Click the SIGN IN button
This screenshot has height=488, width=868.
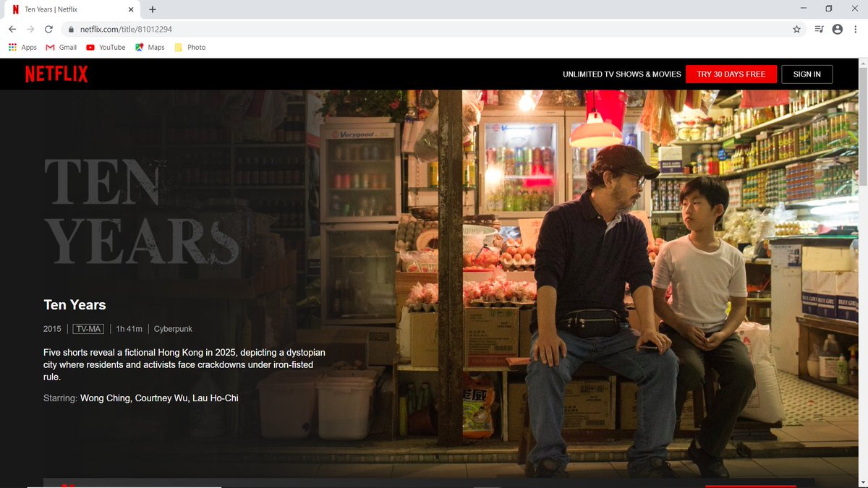click(807, 74)
